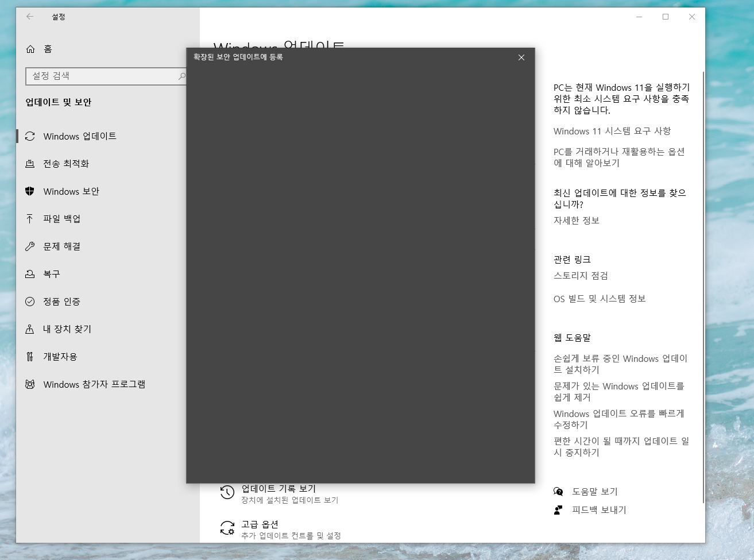Screen dimensions: 754x560
Task: Click the PC는 현재 Windows 11 requirement notice text
Action: pos(621,99)
